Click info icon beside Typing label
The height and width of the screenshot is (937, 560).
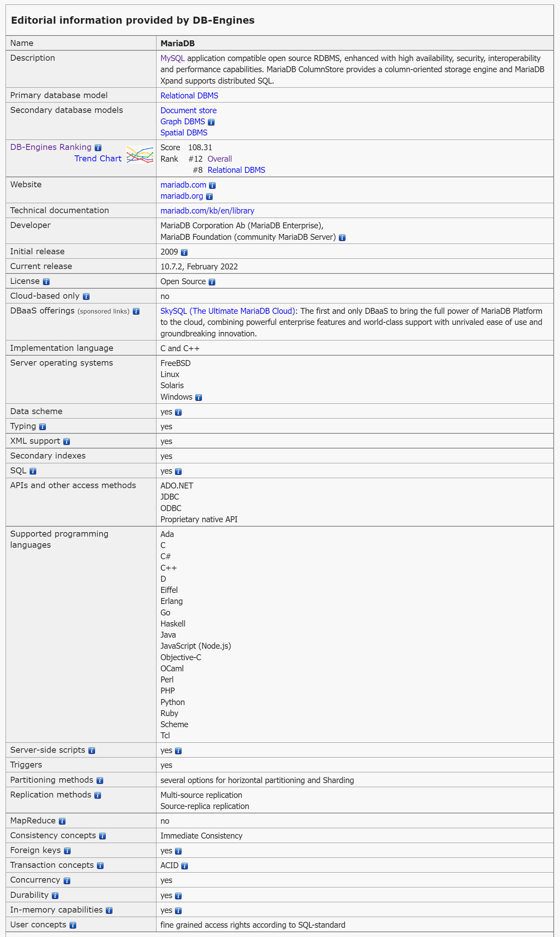click(43, 427)
